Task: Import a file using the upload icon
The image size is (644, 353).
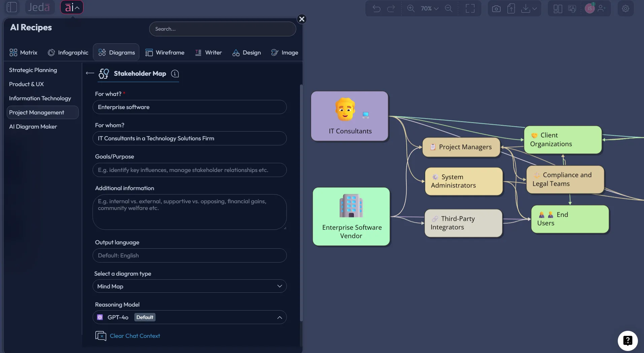Action: [511, 8]
